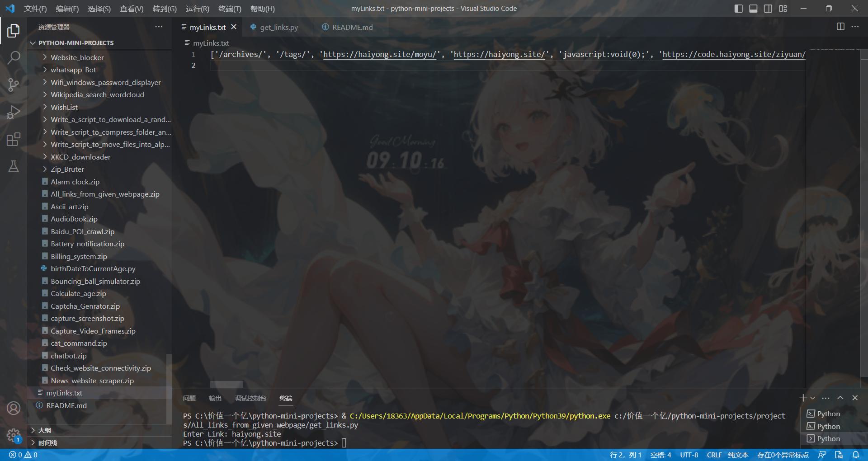Open the Extensions icon
868x461 pixels.
14,139
